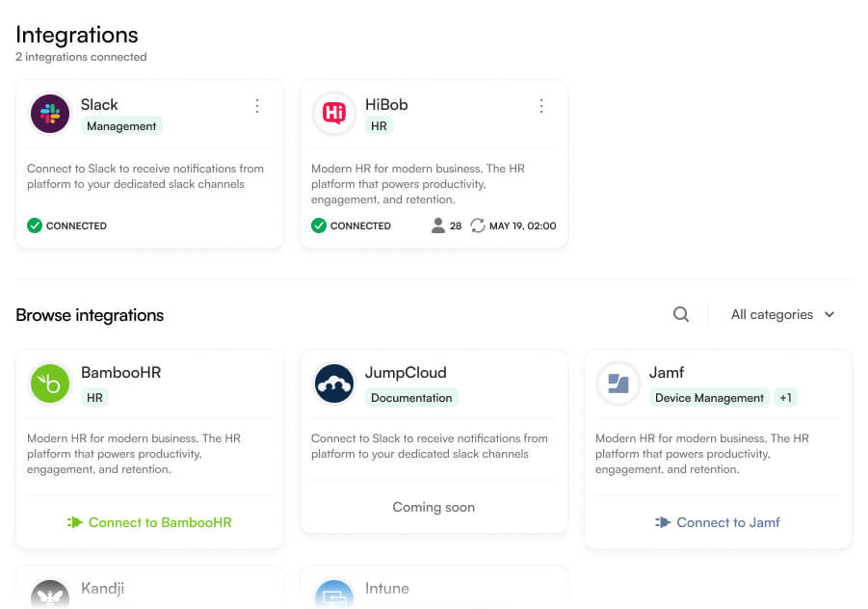This screenshot has width=868, height=609.
Task: Click the Intune card title
Action: [387, 588]
